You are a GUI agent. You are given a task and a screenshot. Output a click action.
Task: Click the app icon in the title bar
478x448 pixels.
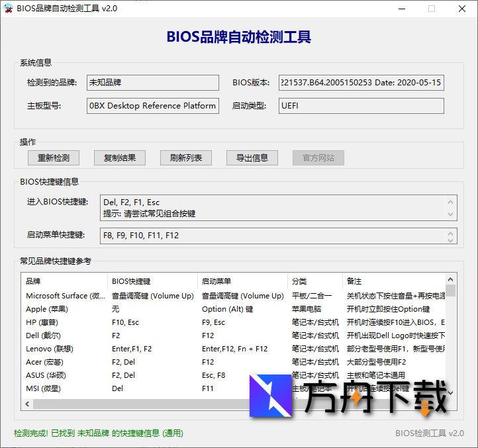pos(8,9)
